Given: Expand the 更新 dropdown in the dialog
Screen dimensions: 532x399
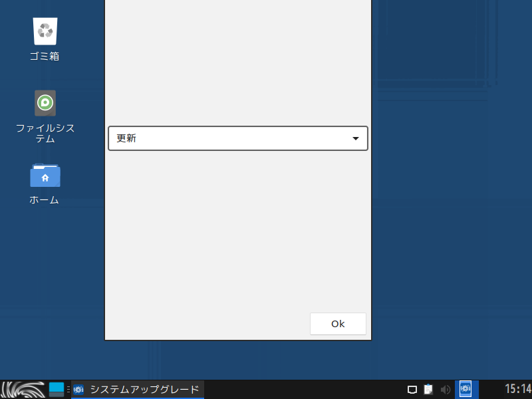Looking at the screenshot, I should coord(238,138).
